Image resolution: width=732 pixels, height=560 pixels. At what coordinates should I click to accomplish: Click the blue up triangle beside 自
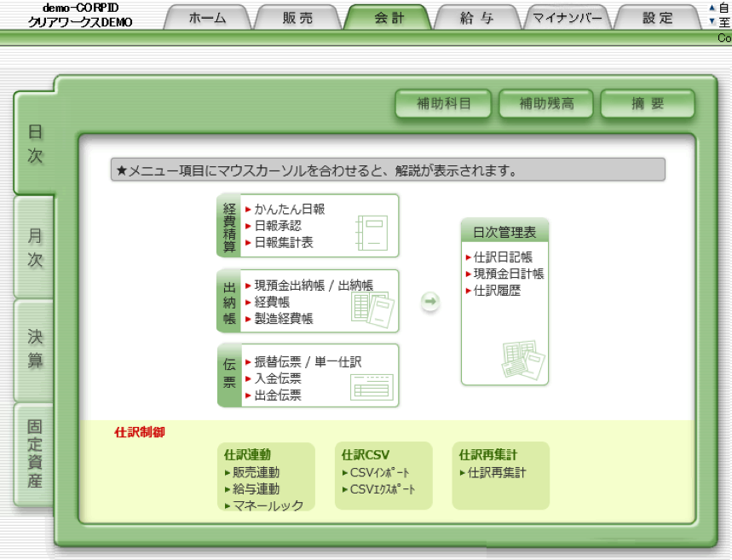point(712,8)
